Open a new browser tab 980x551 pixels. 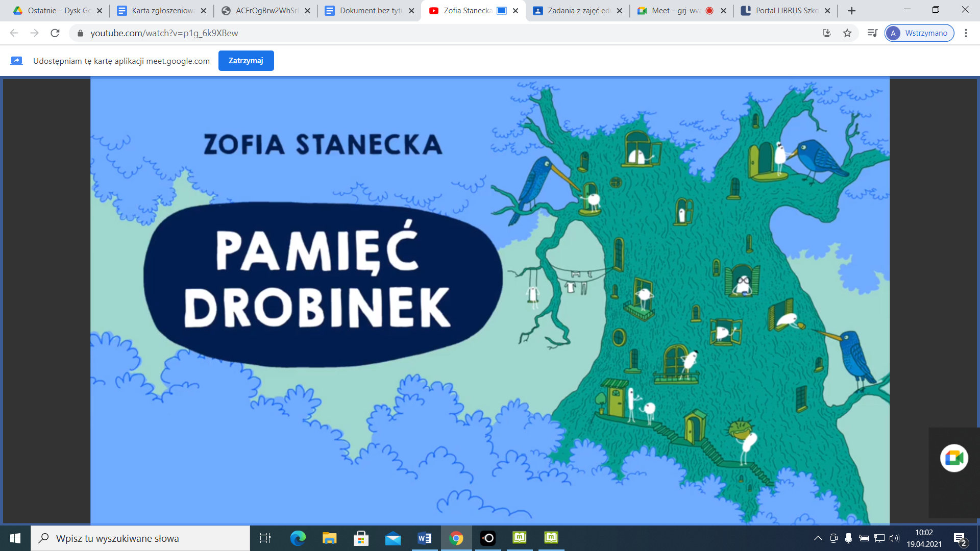pyautogui.click(x=851, y=11)
